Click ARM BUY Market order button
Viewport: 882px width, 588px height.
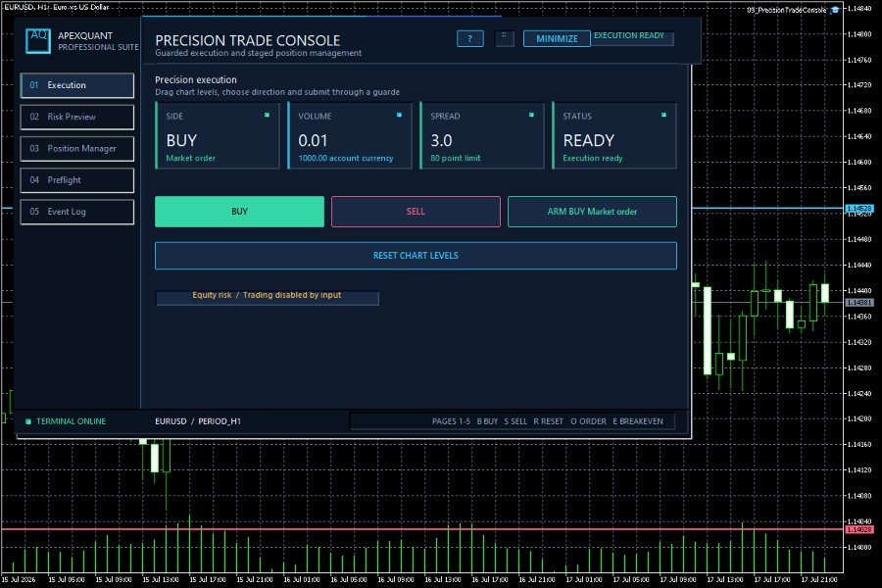click(x=592, y=212)
